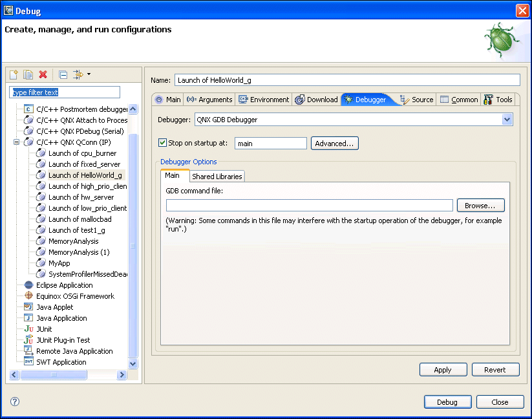This screenshot has width=532, height=419.
Task: Collapse the C/C++ QNX QConn (IP) branch
Action: click(x=16, y=142)
